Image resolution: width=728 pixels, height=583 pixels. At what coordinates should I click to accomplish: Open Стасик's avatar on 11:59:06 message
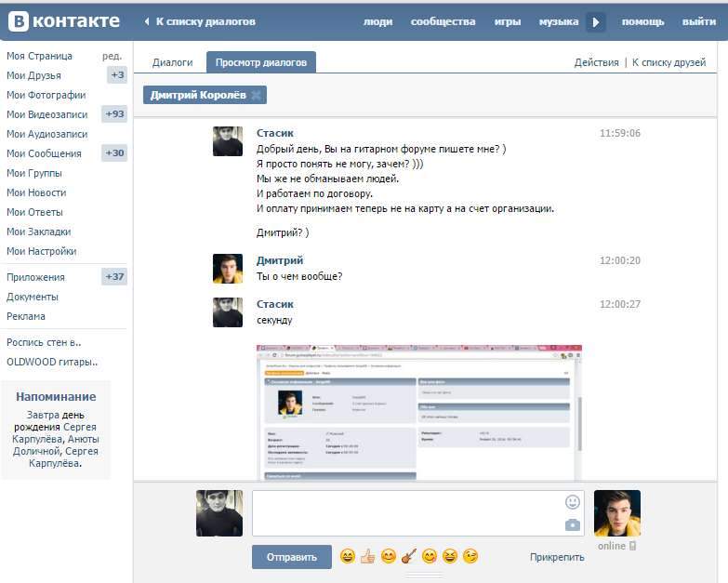point(228,141)
